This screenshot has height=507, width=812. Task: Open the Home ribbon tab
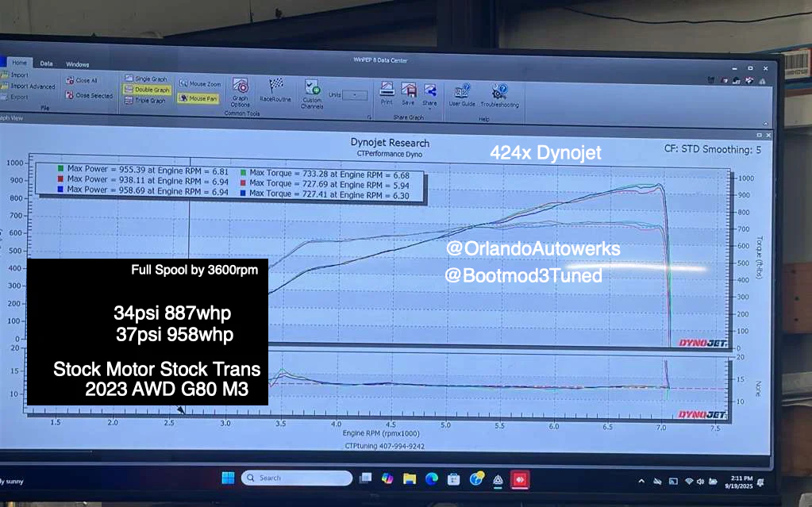(x=20, y=63)
